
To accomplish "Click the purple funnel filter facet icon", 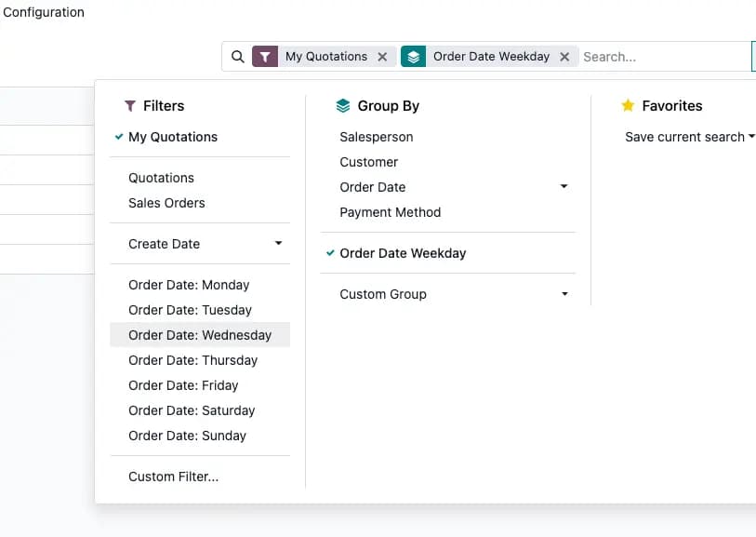I will coord(265,57).
